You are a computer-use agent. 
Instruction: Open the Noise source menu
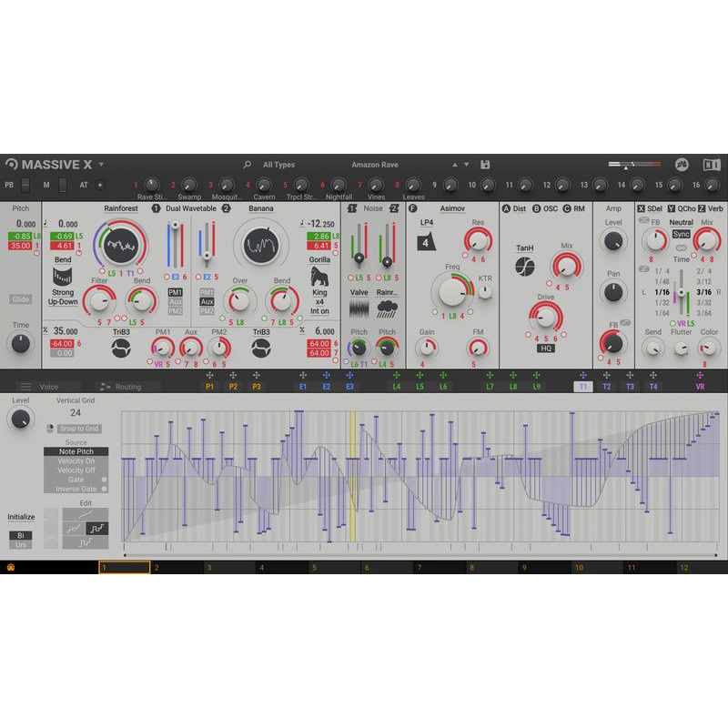tap(373, 208)
